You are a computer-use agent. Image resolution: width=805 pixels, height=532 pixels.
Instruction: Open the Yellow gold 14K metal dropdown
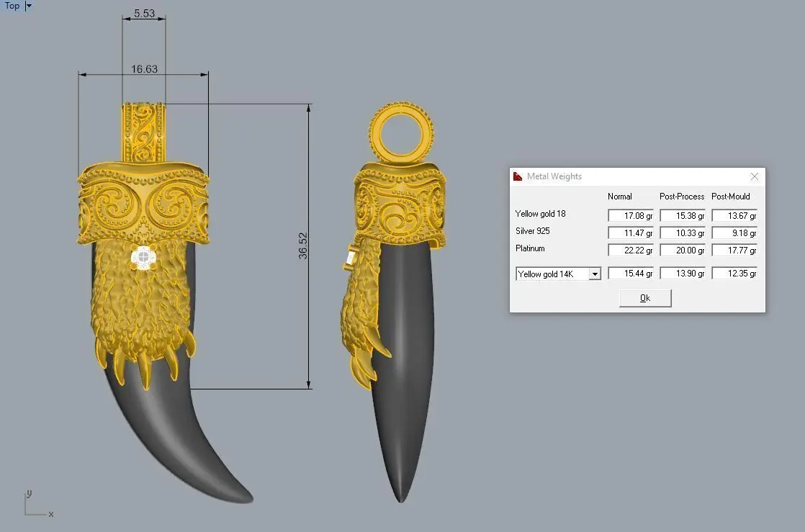pos(595,274)
